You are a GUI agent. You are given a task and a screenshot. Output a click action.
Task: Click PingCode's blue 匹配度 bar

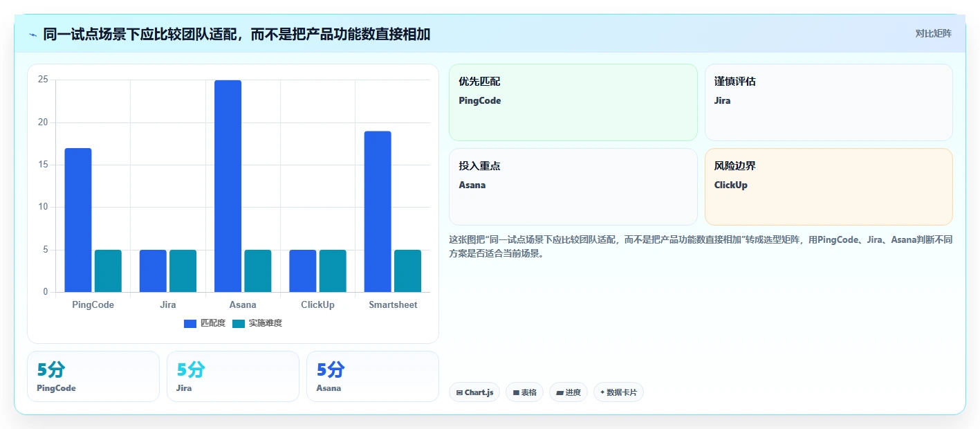click(78, 220)
